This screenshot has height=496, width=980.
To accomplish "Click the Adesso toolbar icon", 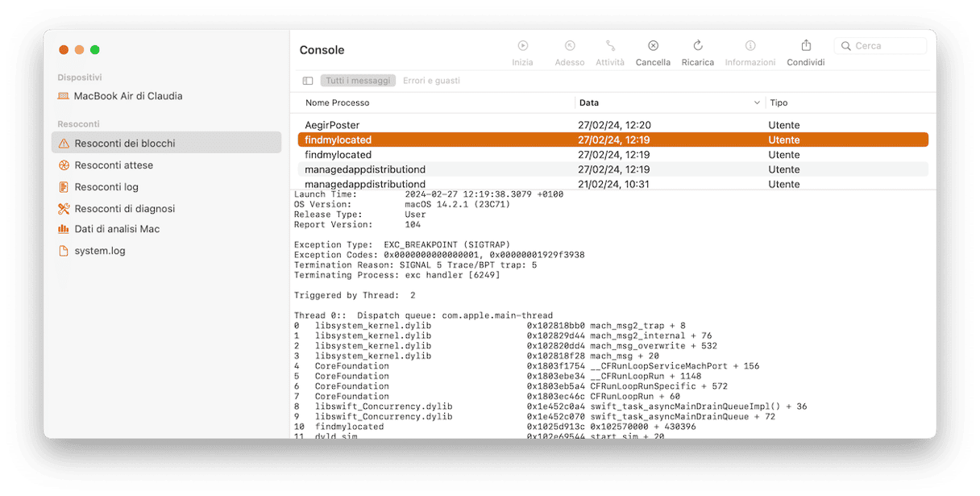I will (570, 46).
